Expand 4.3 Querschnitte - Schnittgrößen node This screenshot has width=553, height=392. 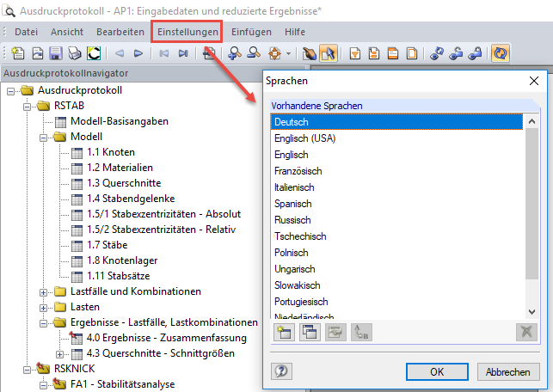coord(59,354)
